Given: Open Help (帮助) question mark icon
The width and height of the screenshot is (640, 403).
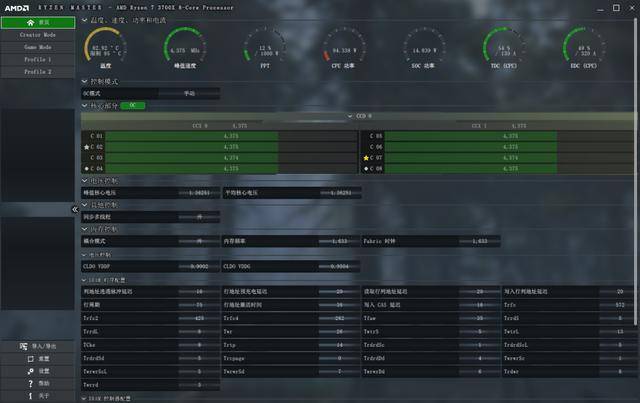Looking at the screenshot, I should tap(30, 383).
